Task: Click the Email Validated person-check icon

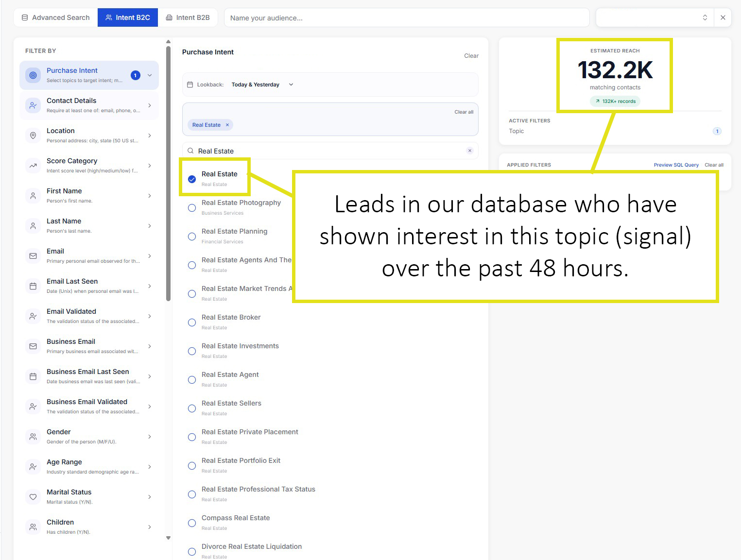Action: tap(33, 316)
